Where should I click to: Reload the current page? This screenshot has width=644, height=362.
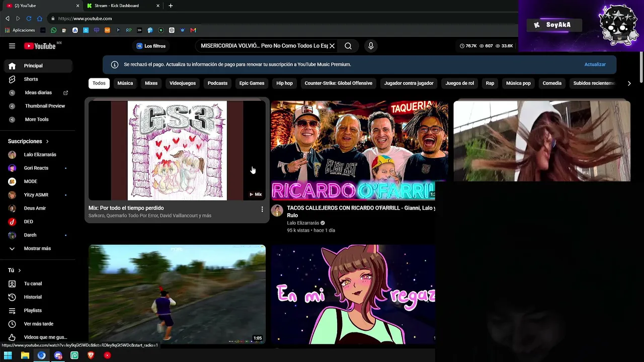[29, 19]
